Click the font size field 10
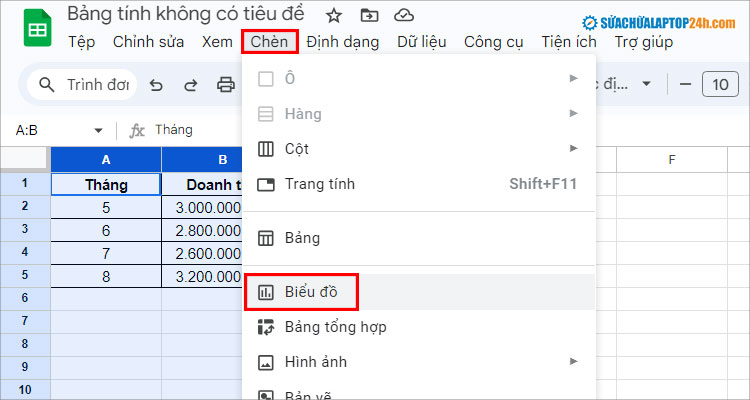The image size is (750, 400). [720, 85]
